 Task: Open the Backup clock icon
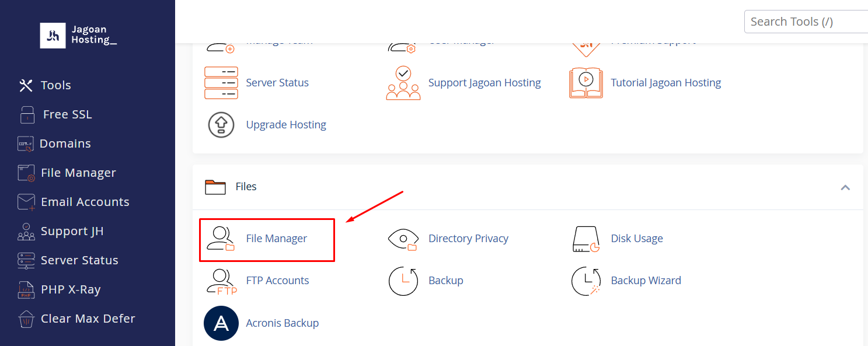(403, 281)
